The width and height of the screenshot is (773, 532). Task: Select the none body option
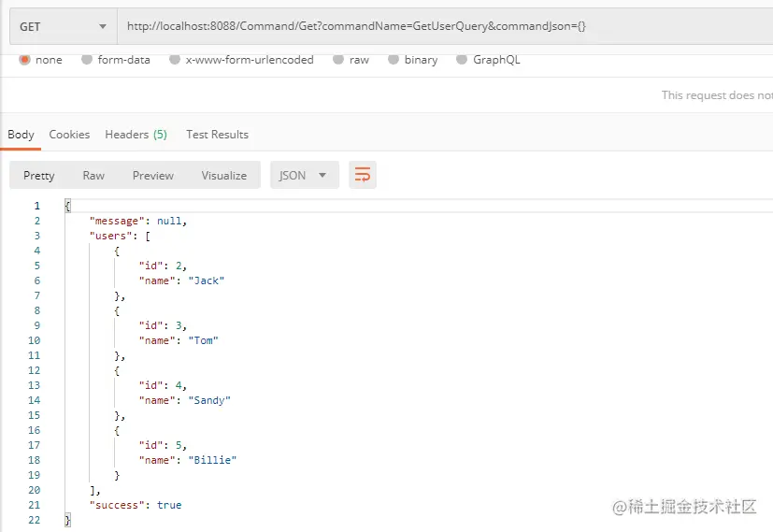[40, 60]
